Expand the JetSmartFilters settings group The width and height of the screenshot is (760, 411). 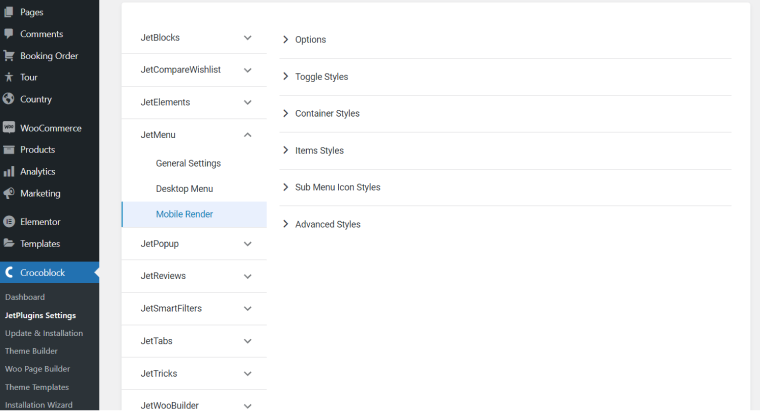194,309
